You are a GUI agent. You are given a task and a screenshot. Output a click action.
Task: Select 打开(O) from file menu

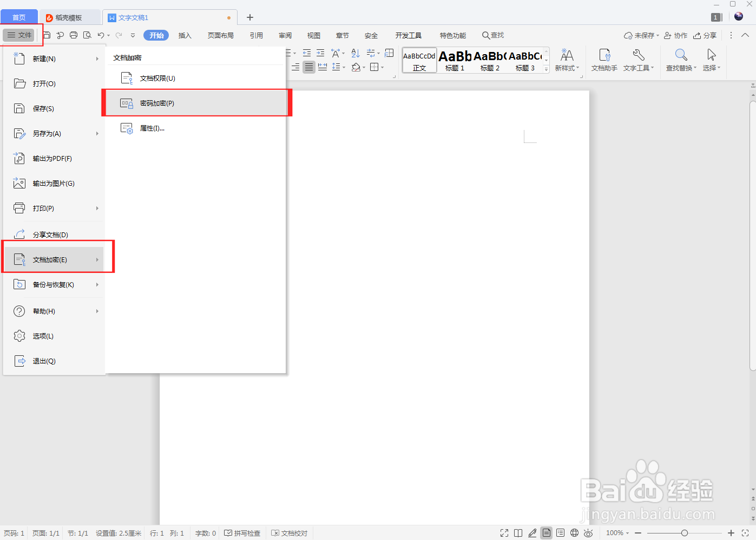(54, 83)
